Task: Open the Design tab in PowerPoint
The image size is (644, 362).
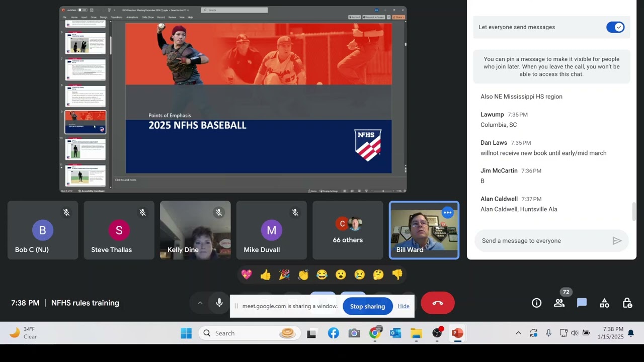Action: (103, 17)
